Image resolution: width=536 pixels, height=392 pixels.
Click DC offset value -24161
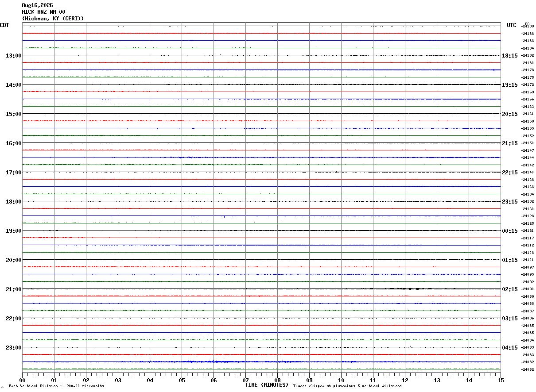(527, 114)
